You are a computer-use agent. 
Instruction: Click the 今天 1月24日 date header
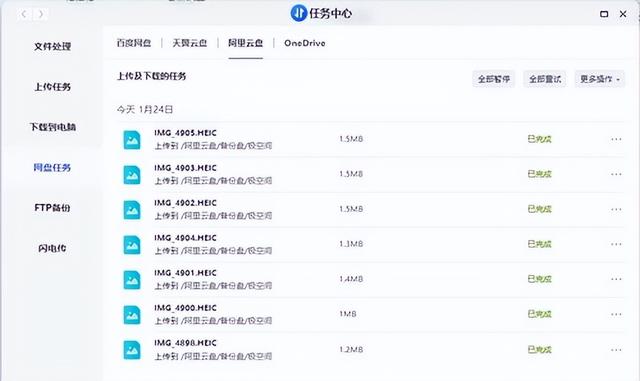145,109
